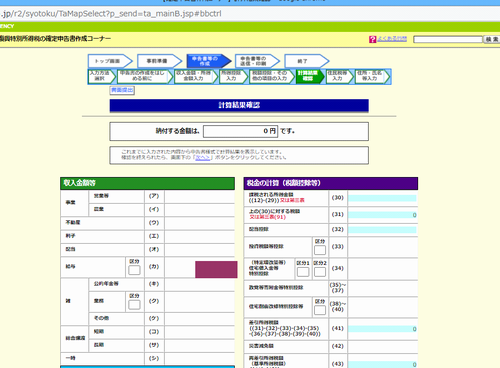Click the small button below the 入力方法選択 step
The image size is (500, 368).
coord(122,90)
